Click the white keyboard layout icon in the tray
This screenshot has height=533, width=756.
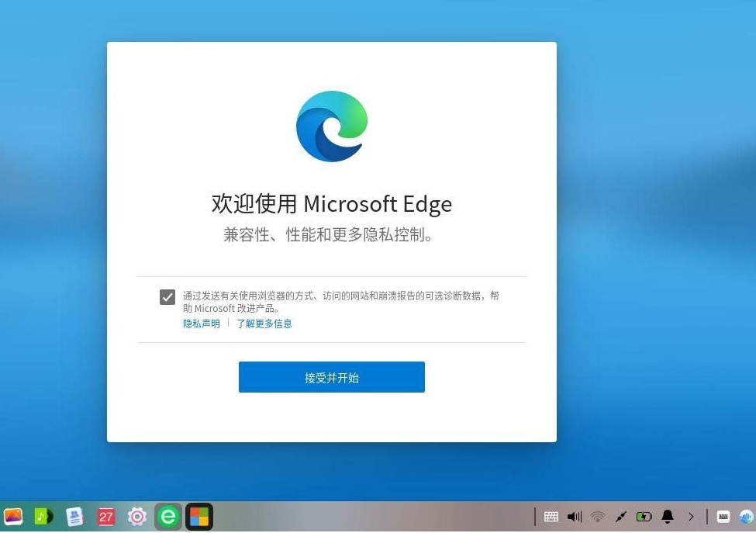[x=723, y=517]
